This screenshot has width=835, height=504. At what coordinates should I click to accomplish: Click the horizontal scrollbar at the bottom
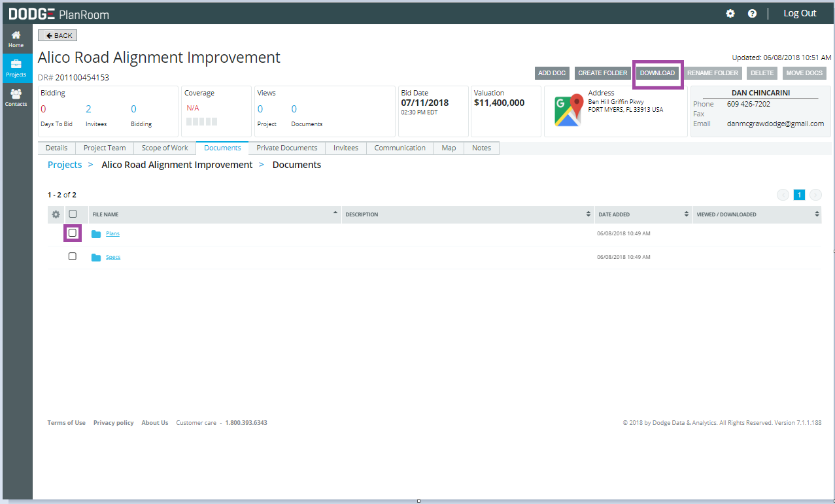point(418,500)
